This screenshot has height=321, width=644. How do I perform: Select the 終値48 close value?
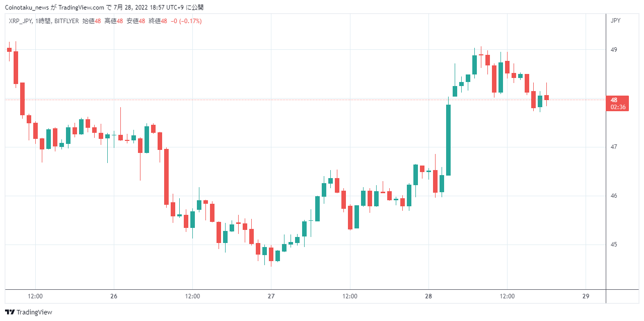pyautogui.click(x=158, y=21)
